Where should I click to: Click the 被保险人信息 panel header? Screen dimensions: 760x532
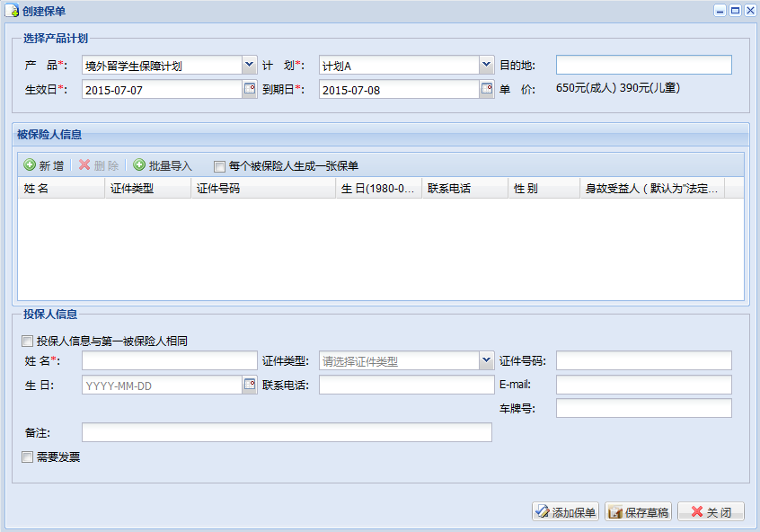click(381, 135)
